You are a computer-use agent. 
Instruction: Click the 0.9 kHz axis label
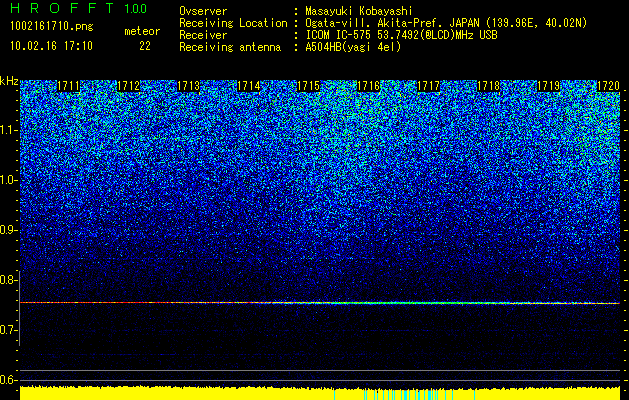(x=8, y=230)
